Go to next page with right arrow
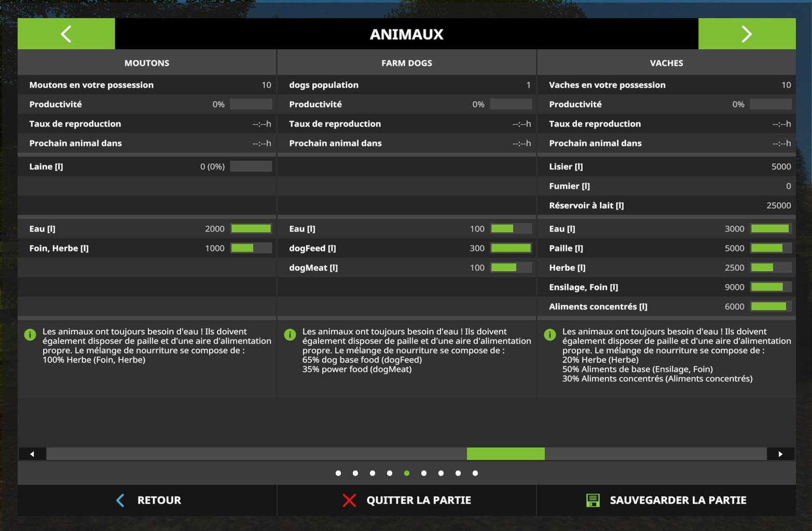 click(747, 34)
